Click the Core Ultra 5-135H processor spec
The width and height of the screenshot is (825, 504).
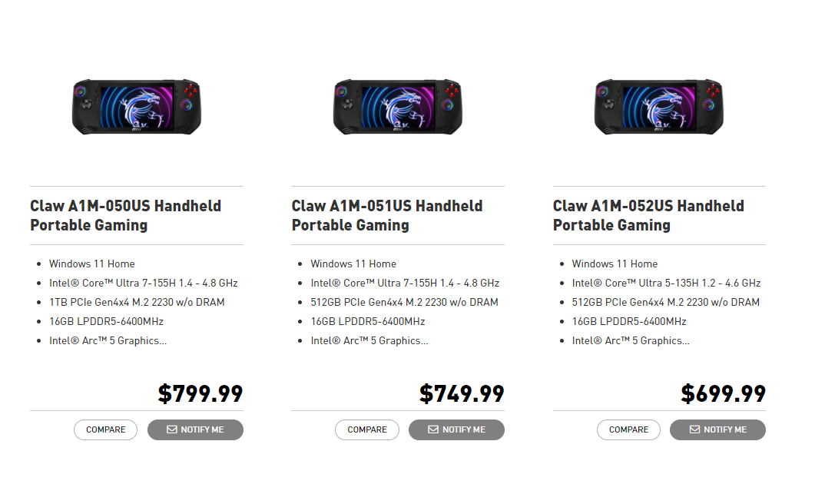tap(666, 283)
